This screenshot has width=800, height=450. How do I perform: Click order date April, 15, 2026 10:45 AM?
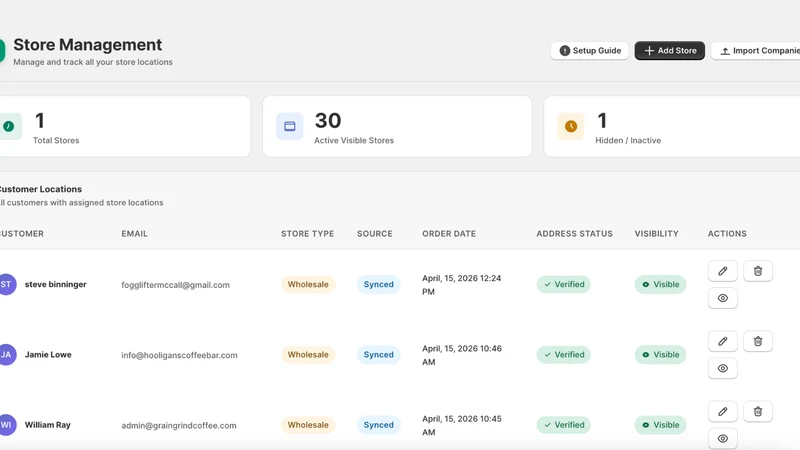click(462, 426)
